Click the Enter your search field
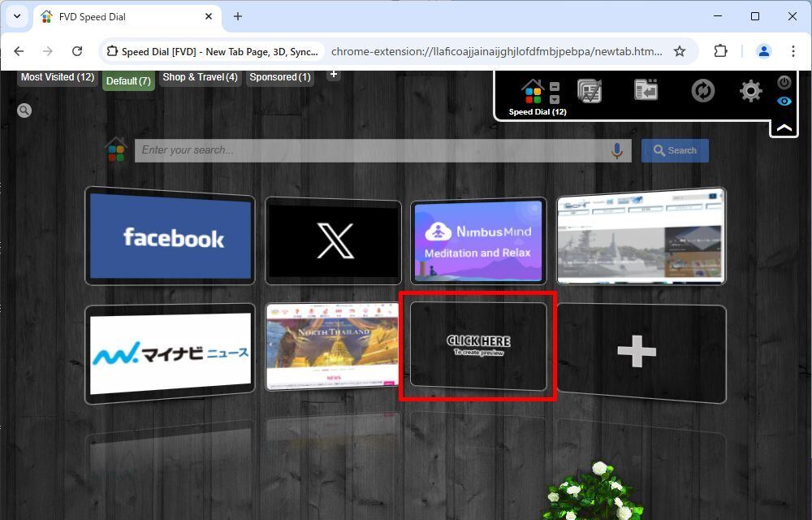The height and width of the screenshot is (520, 812). coord(371,150)
